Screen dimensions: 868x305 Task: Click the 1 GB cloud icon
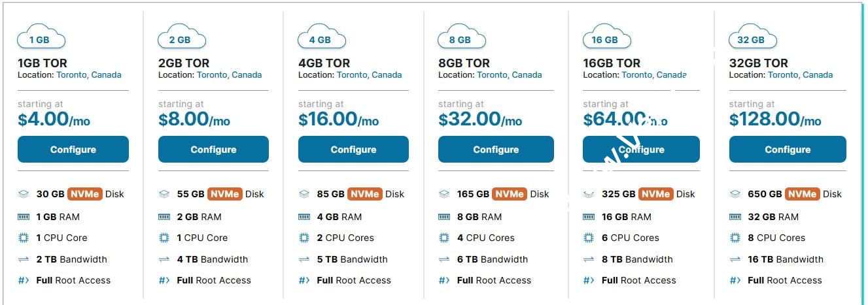click(41, 38)
